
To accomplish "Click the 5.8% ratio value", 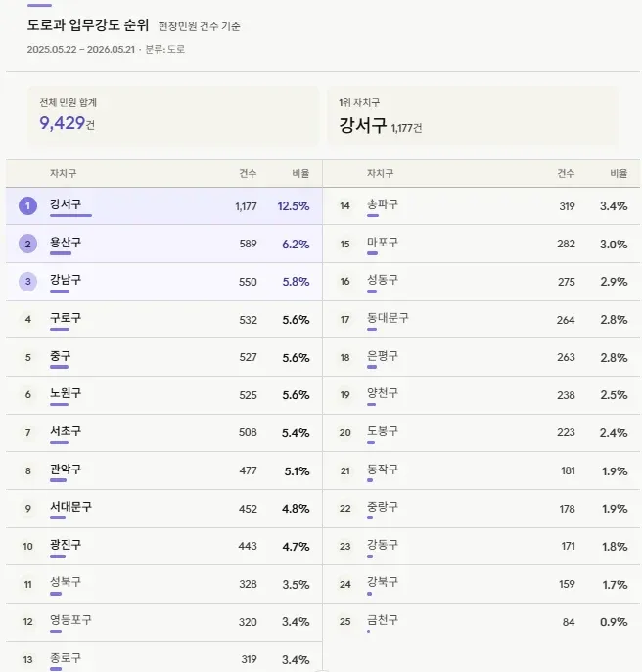I will coord(296,282).
